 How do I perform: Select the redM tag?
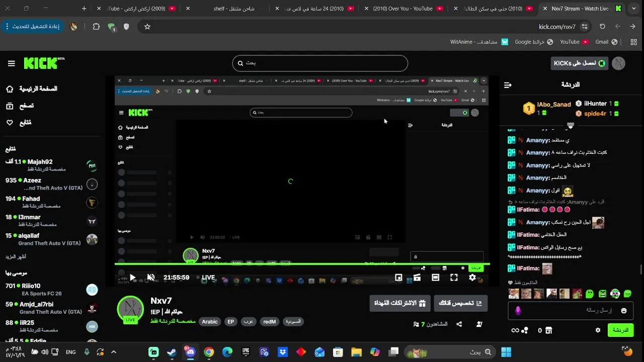pos(269,322)
